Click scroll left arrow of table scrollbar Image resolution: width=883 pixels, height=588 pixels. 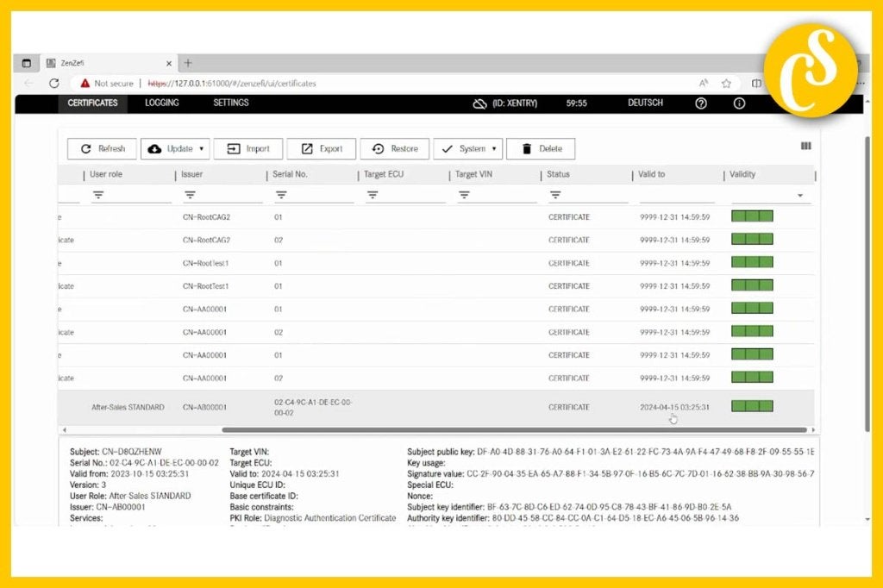tap(64, 429)
